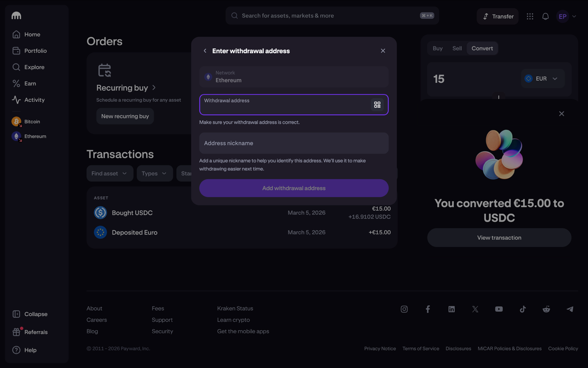Close the withdrawal address dialog
This screenshot has width=588, height=368.
pos(383,51)
